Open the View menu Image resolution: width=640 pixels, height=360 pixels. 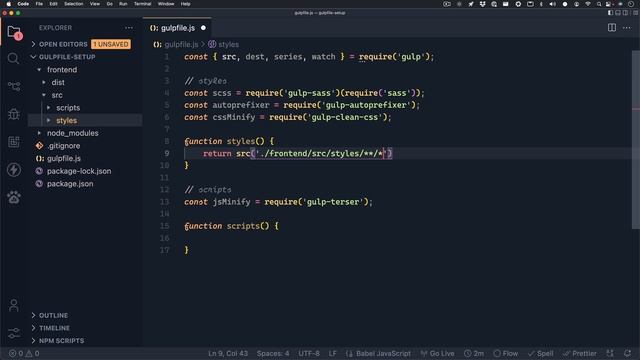pyautogui.click(x=95, y=4)
